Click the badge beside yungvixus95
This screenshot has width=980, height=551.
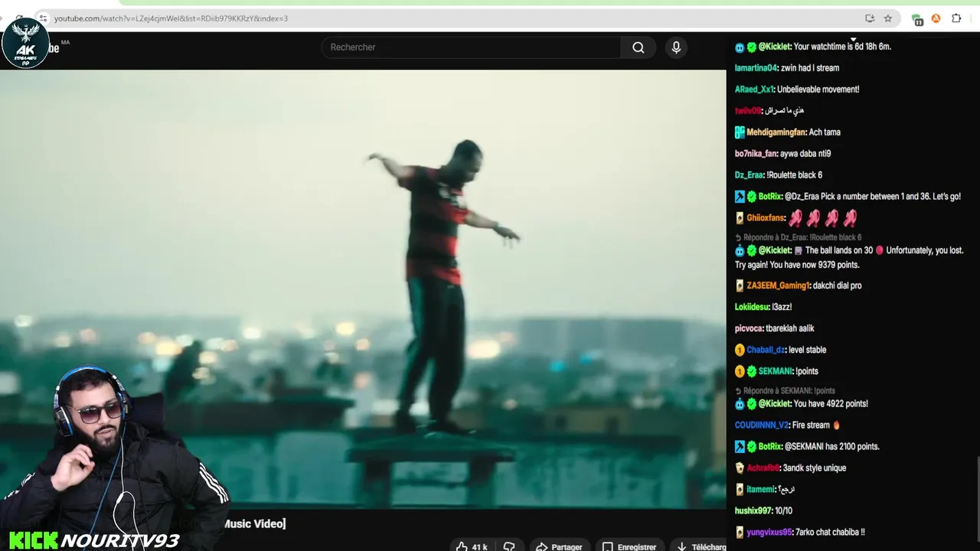(x=740, y=532)
